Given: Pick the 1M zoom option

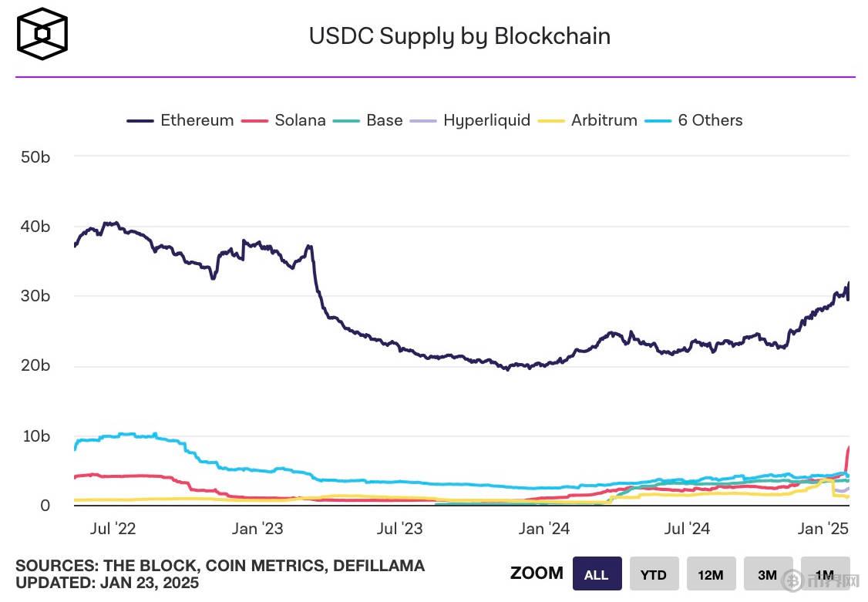Looking at the screenshot, I should click(x=825, y=574).
